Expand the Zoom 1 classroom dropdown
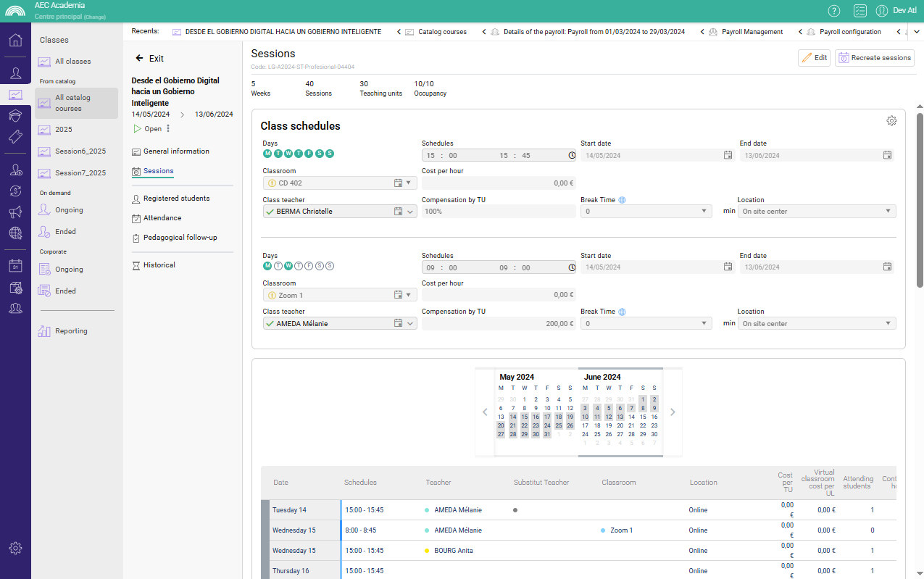Image resolution: width=924 pixels, height=579 pixels. (x=408, y=296)
